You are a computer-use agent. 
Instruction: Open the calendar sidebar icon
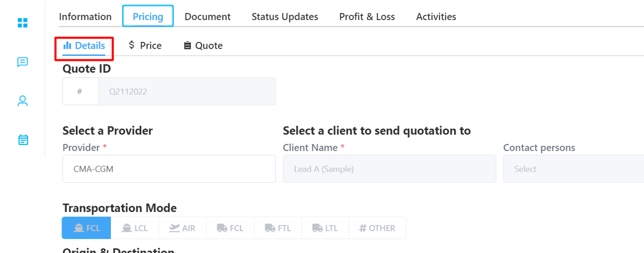pyautogui.click(x=23, y=140)
